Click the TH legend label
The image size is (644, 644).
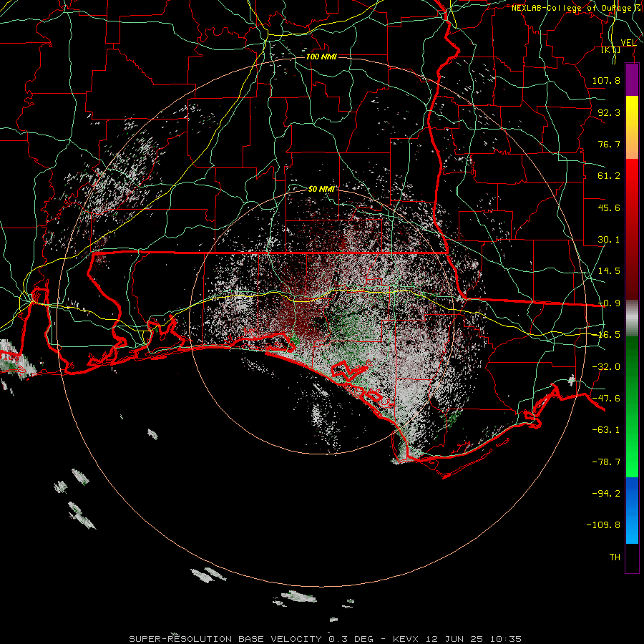[615, 557]
